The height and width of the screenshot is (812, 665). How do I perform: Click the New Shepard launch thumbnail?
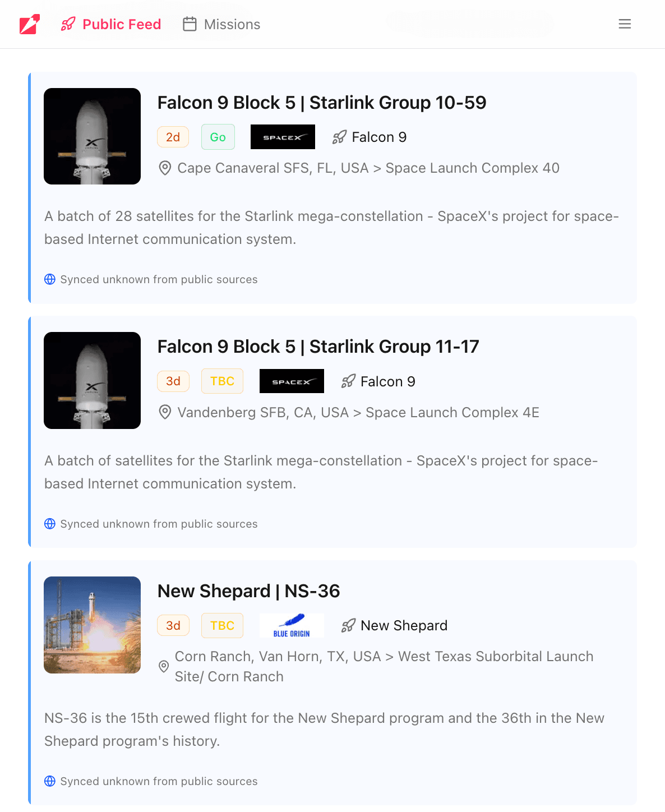click(92, 625)
